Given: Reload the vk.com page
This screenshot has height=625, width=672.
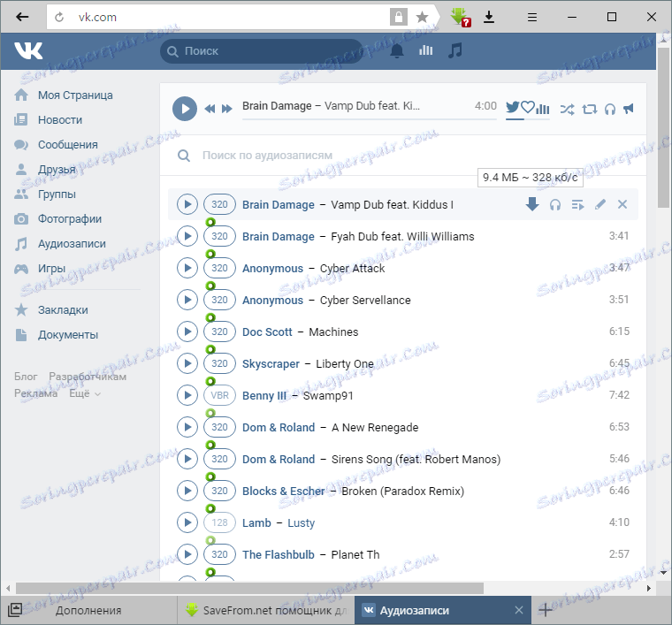Looking at the screenshot, I should [59, 17].
